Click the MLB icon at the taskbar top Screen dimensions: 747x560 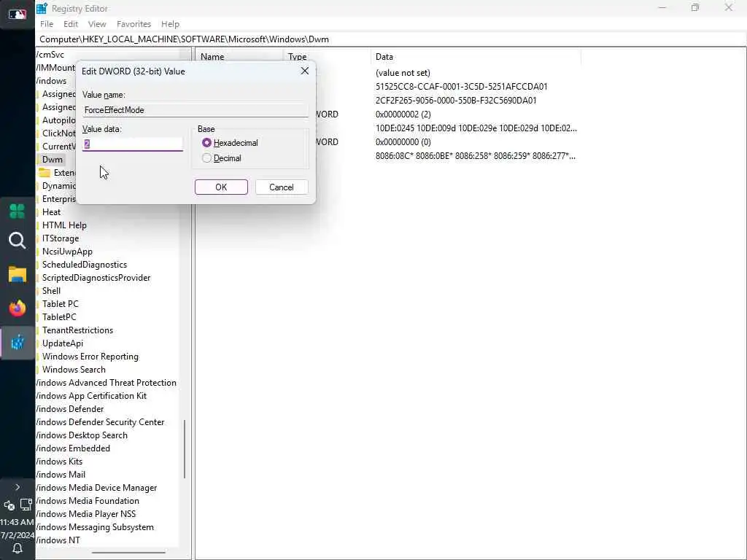[x=18, y=14]
